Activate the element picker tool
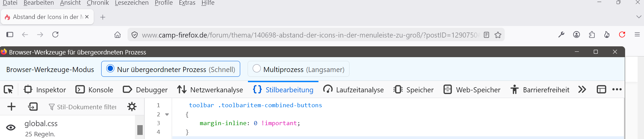The width and height of the screenshot is (644, 139). click(8, 90)
